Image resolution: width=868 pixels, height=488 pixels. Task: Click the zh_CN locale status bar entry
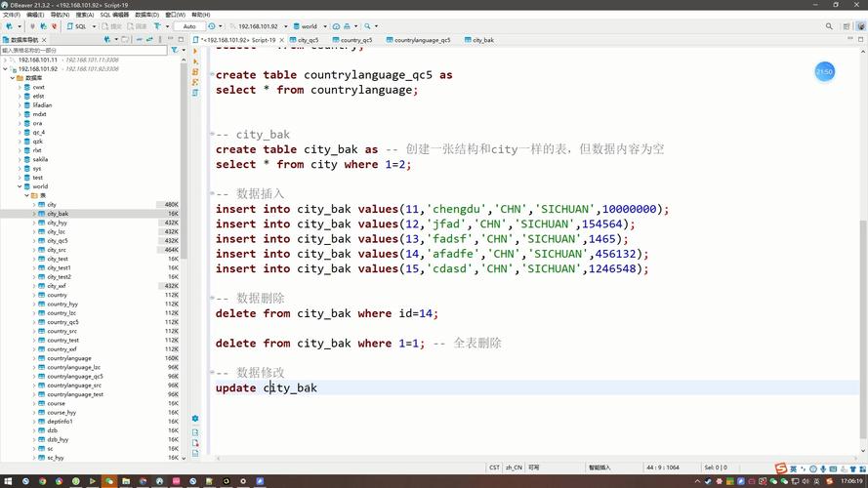pyautogui.click(x=514, y=468)
